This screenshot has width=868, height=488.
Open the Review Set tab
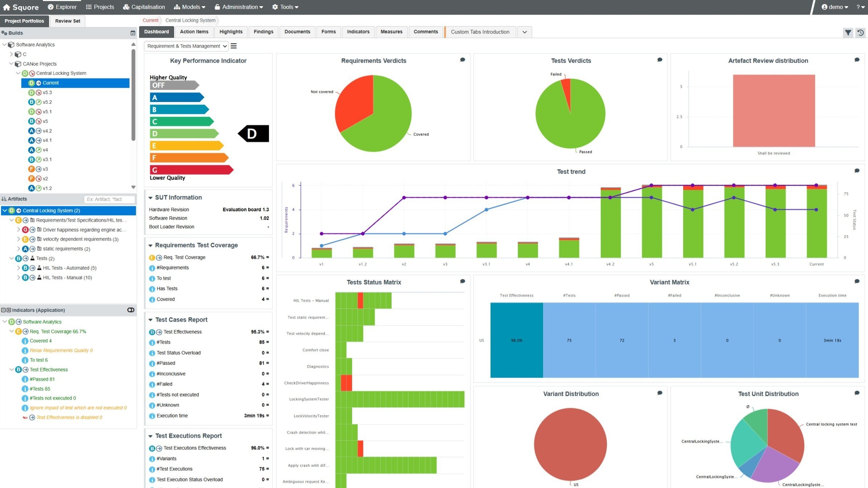(68, 21)
